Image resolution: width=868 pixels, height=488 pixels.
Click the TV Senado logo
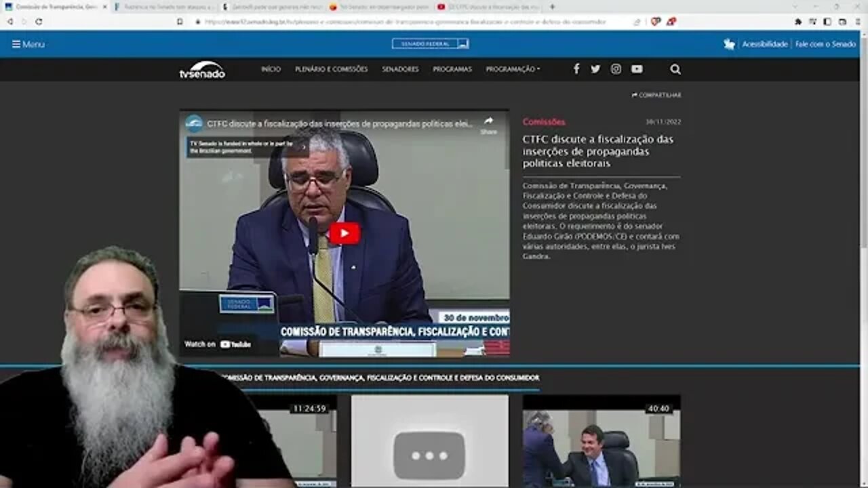point(202,69)
